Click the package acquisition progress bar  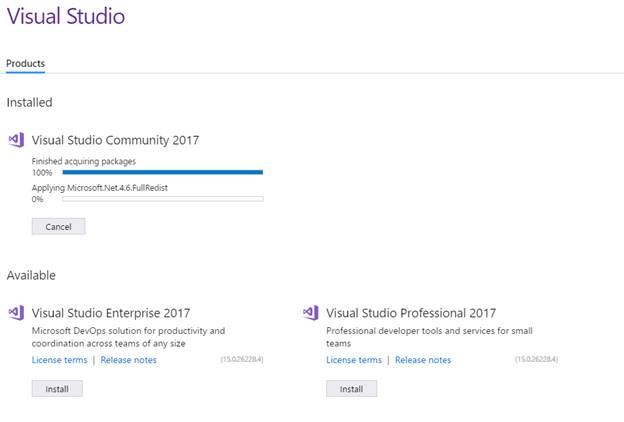tap(162, 172)
